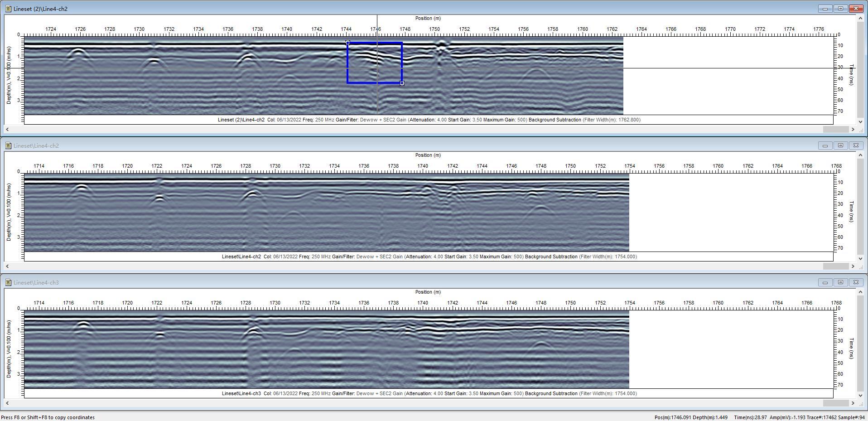Click scroll right arrow in Line4-ch3 window
Image resolution: width=868 pixels, height=421 pixels.
[853, 403]
